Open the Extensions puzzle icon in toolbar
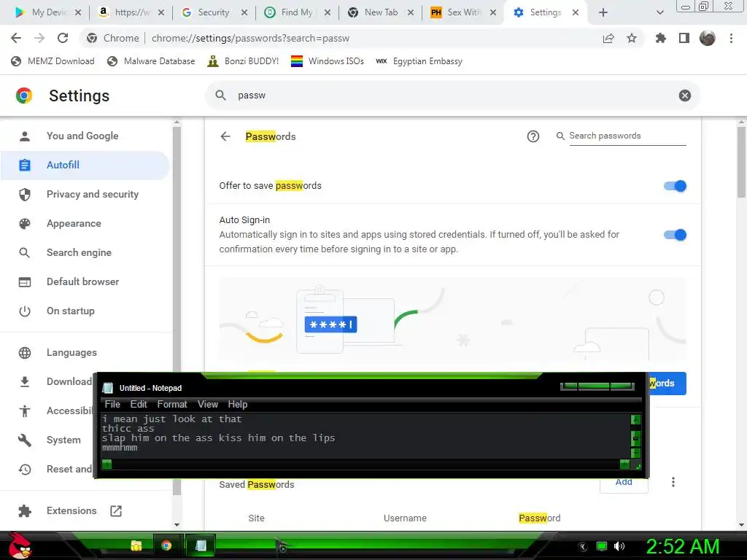The height and width of the screenshot is (560, 747). pyautogui.click(x=661, y=38)
